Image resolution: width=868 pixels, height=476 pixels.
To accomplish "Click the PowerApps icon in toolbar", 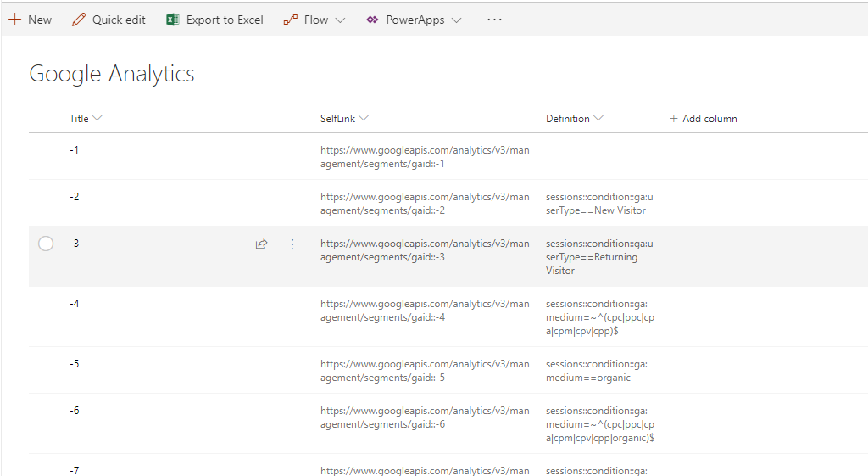I will 372,20.
